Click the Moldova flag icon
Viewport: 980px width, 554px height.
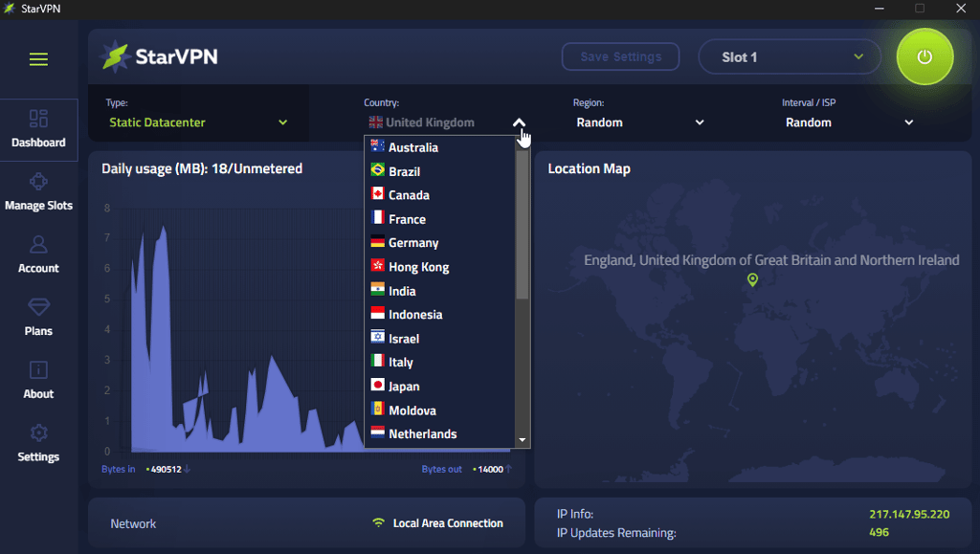(x=377, y=409)
